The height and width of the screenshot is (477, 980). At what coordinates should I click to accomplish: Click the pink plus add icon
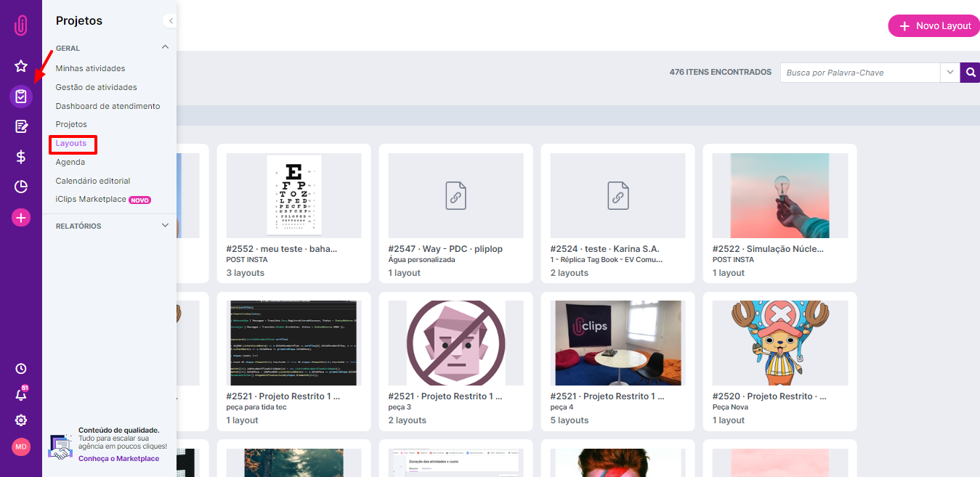pos(21,217)
